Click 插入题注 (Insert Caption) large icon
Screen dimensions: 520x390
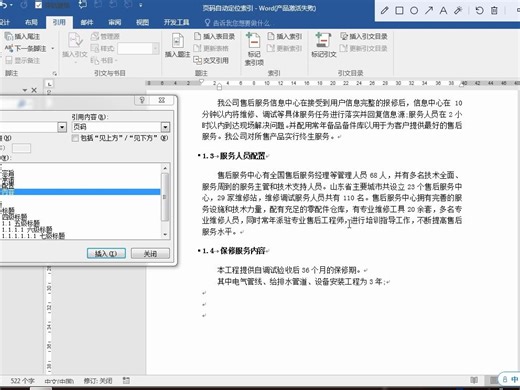(x=177, y=46)
